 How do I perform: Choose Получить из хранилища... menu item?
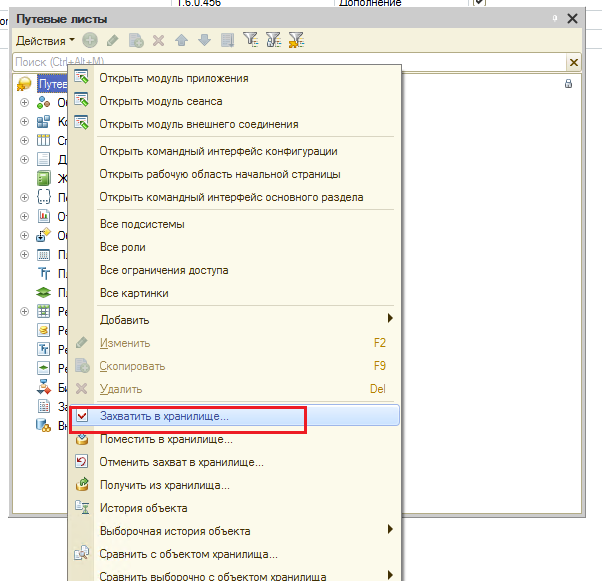(235, 485)
